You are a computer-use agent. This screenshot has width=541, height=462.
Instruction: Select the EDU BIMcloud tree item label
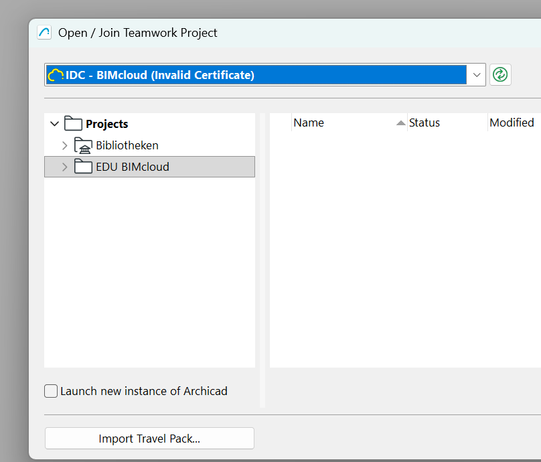(132, 167)
